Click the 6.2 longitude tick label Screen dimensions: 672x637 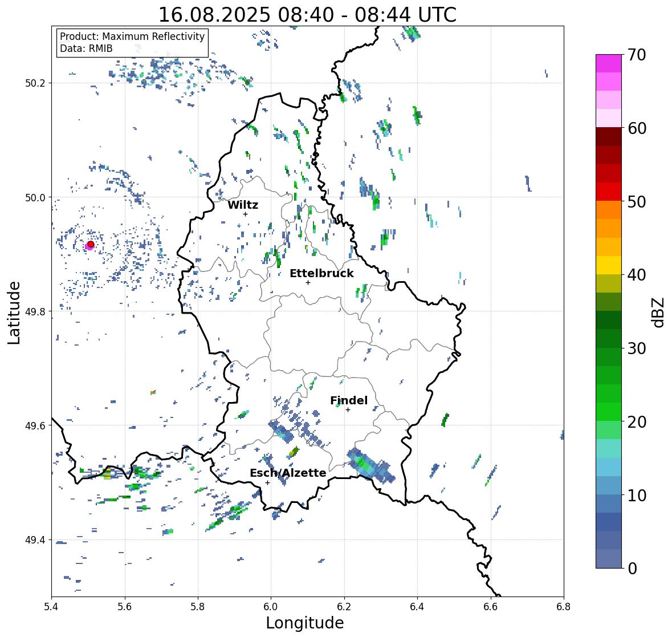tap(344, 607)
